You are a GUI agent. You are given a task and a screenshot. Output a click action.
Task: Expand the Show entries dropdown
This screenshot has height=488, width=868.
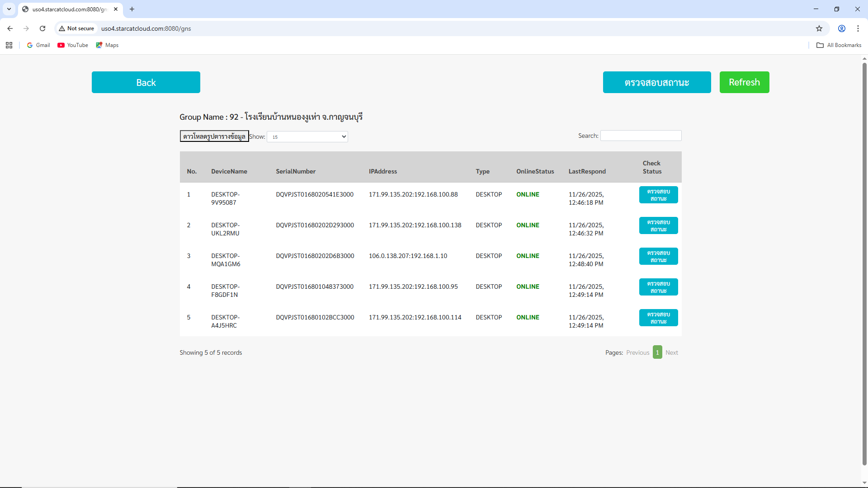click(x=307, y=136)
